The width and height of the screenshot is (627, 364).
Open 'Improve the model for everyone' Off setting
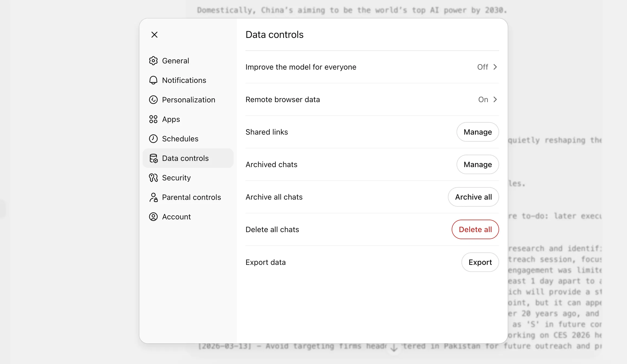pos(483,67)
